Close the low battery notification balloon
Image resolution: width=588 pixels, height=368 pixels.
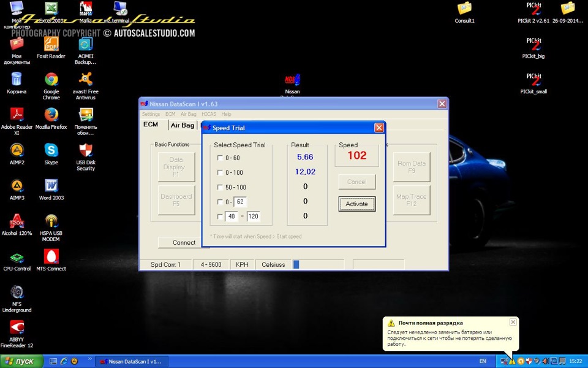coord(513,322)
